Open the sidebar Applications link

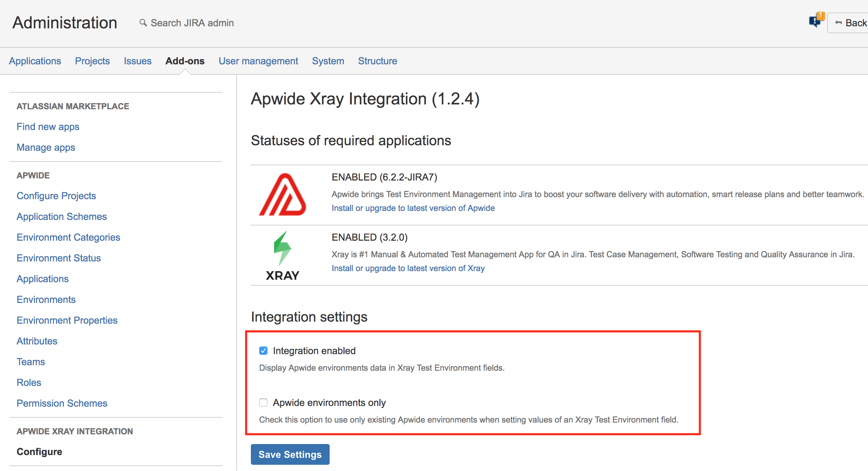(43, 279)
